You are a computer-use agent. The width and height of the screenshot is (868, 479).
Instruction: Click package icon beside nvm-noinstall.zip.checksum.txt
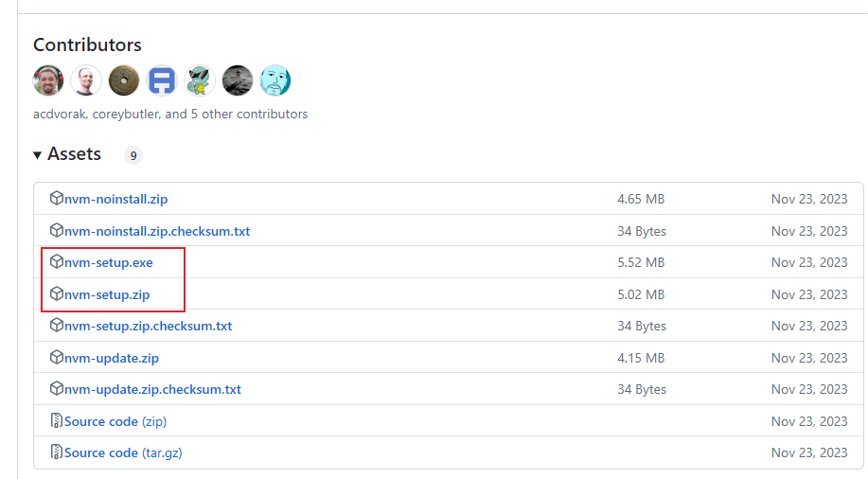click(x=57, y=230)
